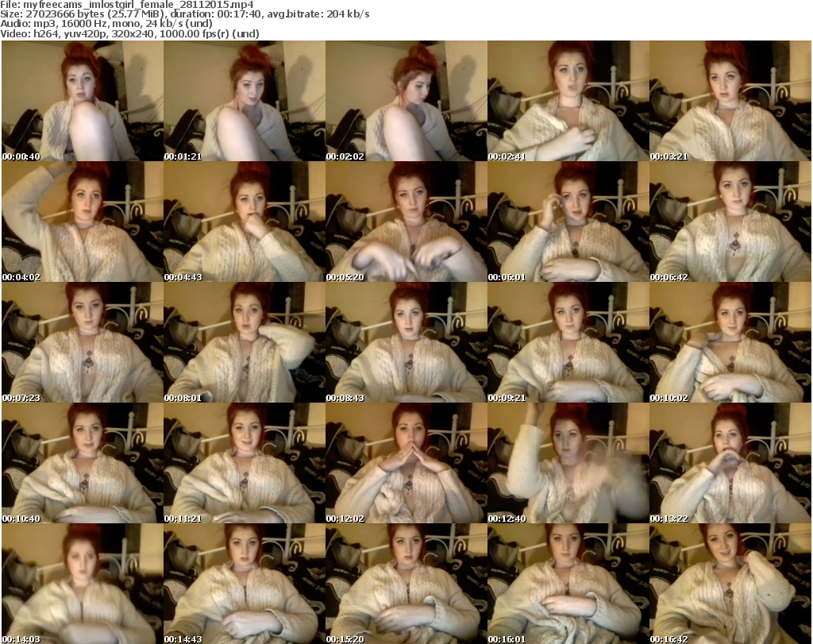Image resolution: width=813 pixels, height=644 pixels.
Task: Click the 'Video: h264, yuv420p' info line
Action: [129, 33]
